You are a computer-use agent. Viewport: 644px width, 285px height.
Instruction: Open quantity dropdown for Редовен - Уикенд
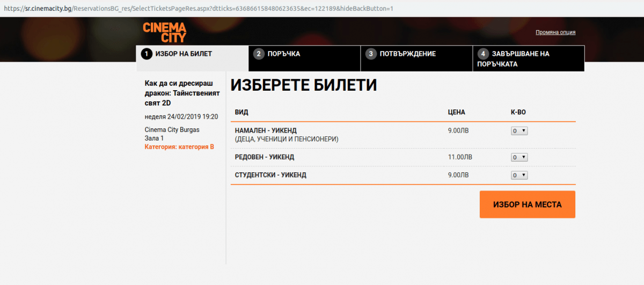(x=519, y=157)
